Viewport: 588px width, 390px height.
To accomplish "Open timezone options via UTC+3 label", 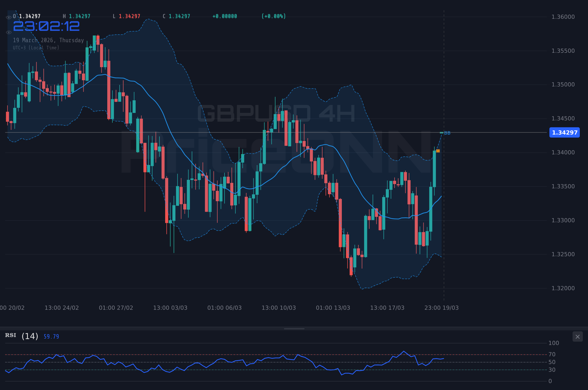I will [x=36, y=48].
